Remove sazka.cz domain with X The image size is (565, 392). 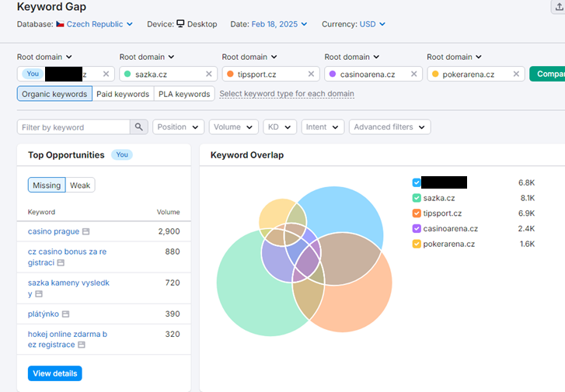208,74
